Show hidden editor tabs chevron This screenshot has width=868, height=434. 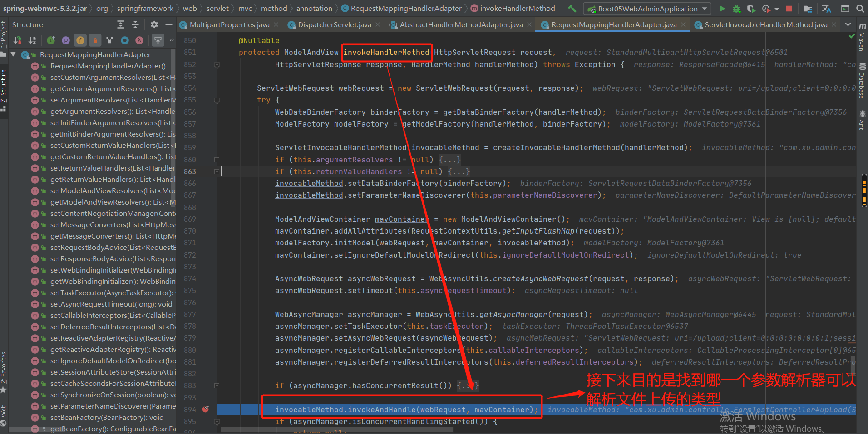click(848, 24)
